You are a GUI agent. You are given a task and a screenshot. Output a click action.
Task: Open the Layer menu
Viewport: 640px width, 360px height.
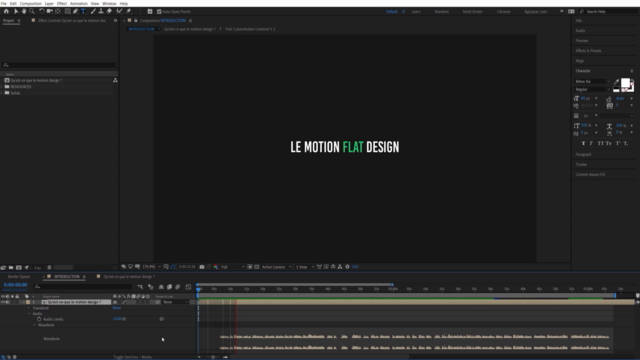coord(49,3)
